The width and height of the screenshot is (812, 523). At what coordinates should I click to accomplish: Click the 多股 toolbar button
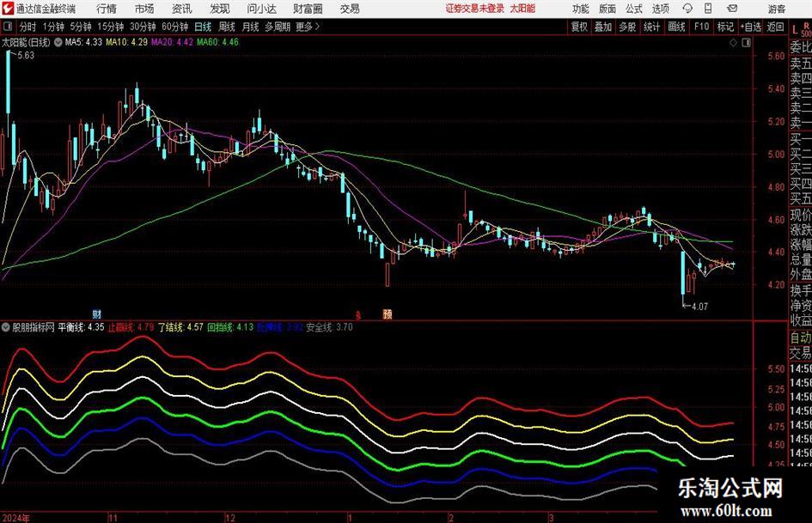pyautogui.click(x=627, y=27)
